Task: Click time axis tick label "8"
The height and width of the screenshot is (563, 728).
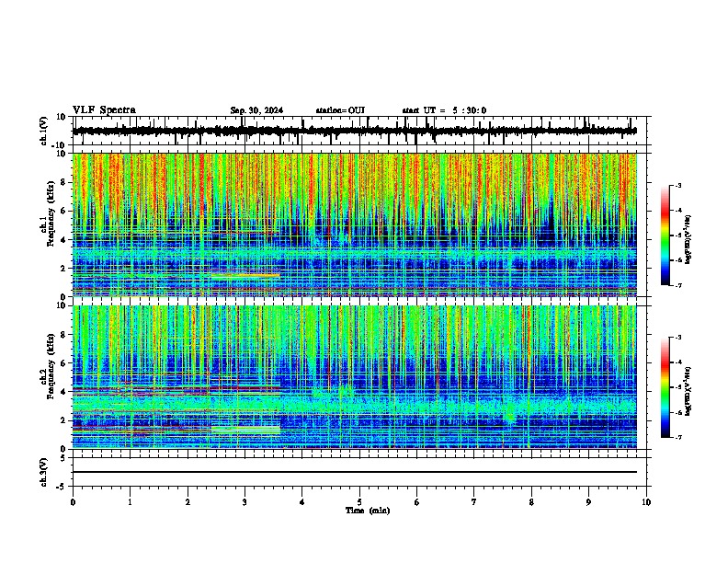Action: [x=531, y=502]
